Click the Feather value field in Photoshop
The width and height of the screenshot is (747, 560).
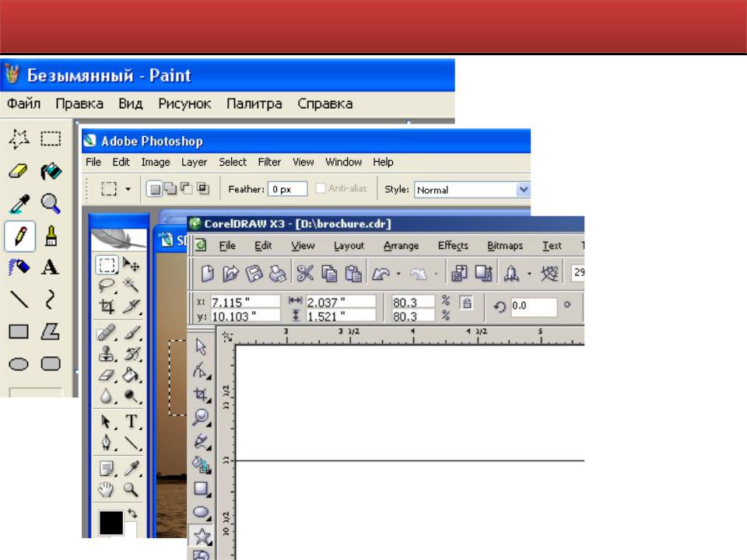coord(287,189)
